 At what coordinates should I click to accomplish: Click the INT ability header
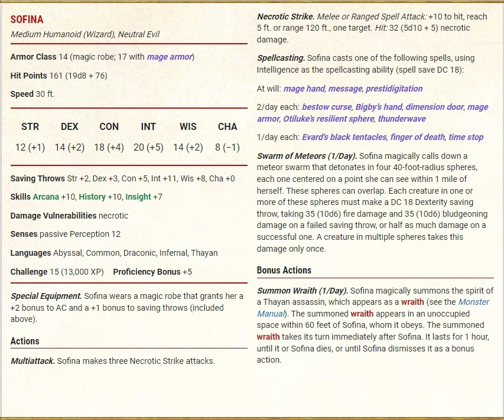[x=148, y=126]
